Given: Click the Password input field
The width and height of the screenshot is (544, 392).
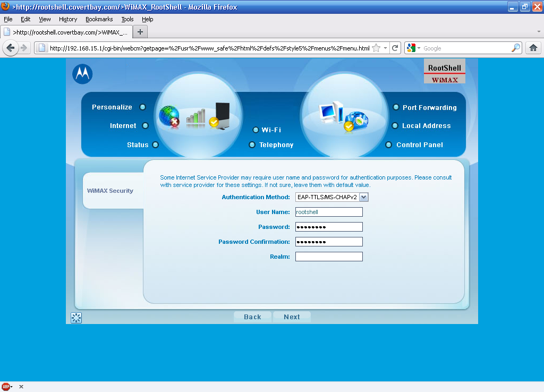Looking at the screenshot, I should point(329,227).
